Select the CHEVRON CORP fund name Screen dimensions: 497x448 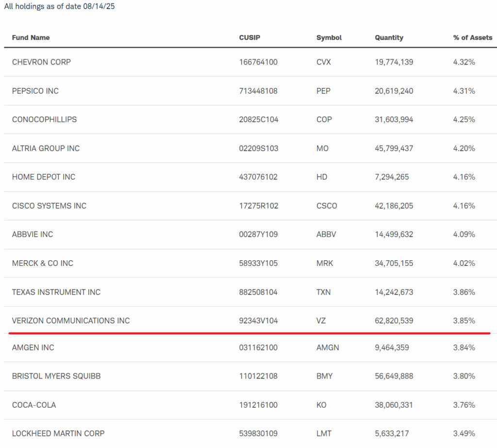(x=41, y=62)
